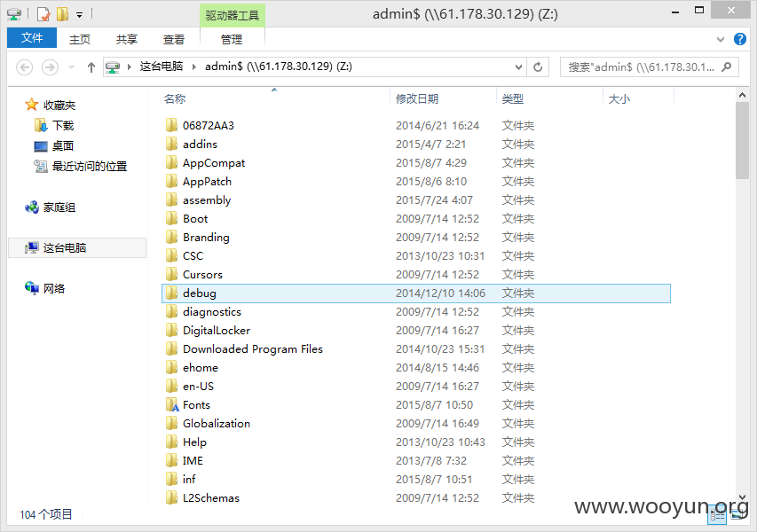Viewport: 757px width, 532px height.
Task: Click the debug folder icon
Action: (x=171, y=293)
